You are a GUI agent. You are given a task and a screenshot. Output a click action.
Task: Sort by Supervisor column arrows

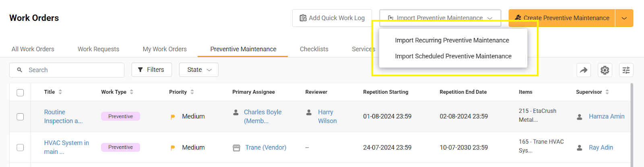[607, 92]
